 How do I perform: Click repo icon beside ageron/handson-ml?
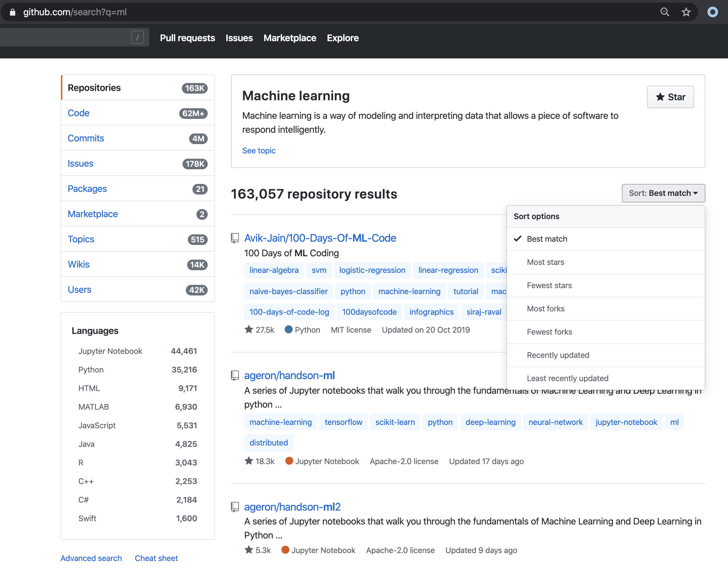(x=235, y=375)
